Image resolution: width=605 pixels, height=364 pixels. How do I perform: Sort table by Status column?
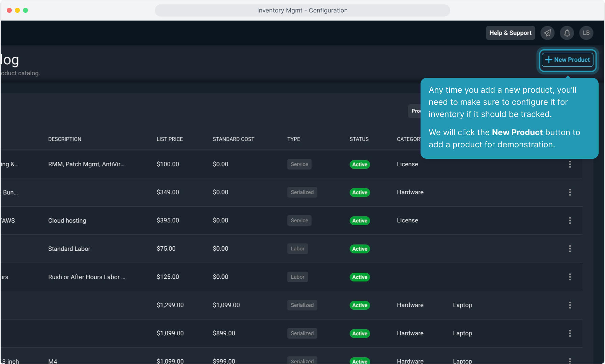(359, 139)
